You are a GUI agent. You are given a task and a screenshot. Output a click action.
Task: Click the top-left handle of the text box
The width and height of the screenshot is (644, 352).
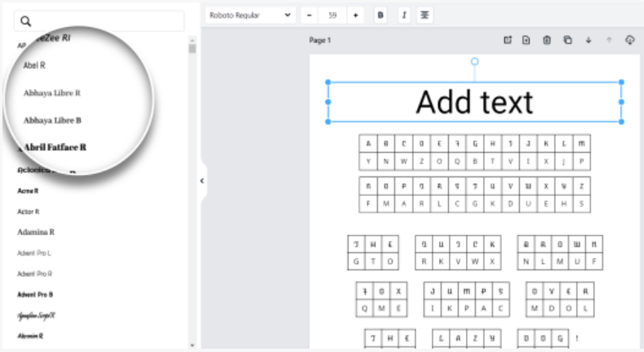tap(328, 82)
